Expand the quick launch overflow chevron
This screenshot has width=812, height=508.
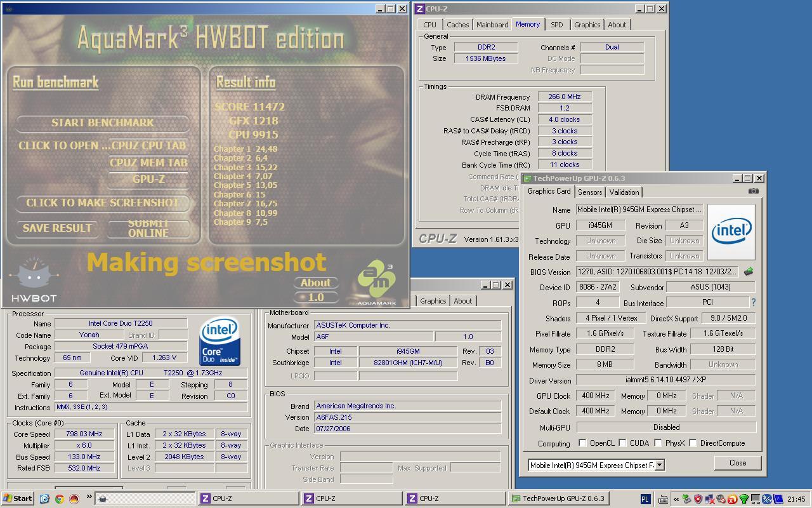(89, 497)
